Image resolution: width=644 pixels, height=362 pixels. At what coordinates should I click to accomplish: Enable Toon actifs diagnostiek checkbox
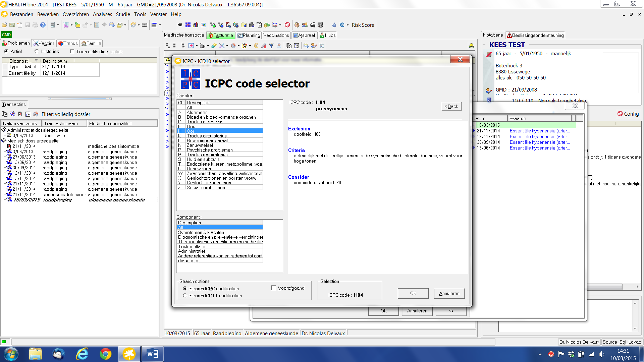tap(72, 51)
